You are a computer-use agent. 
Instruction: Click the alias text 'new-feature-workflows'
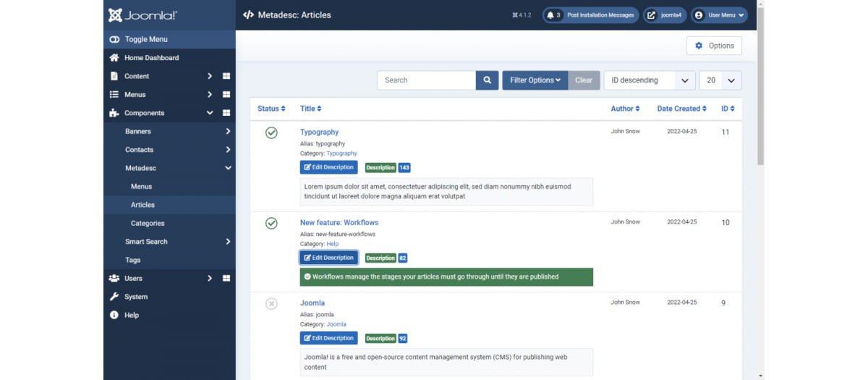(346, 235)
